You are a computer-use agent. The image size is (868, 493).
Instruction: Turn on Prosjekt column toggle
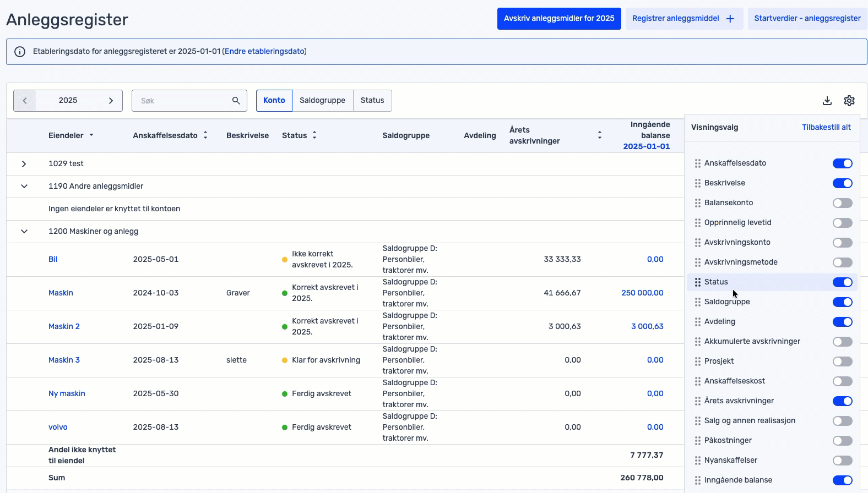(842, 361)
